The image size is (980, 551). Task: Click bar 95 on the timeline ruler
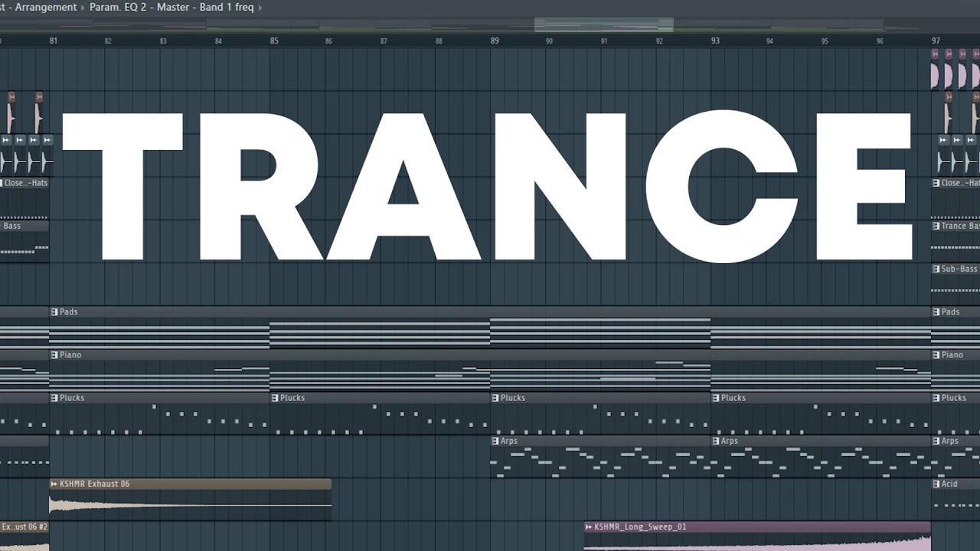point(825,41)
